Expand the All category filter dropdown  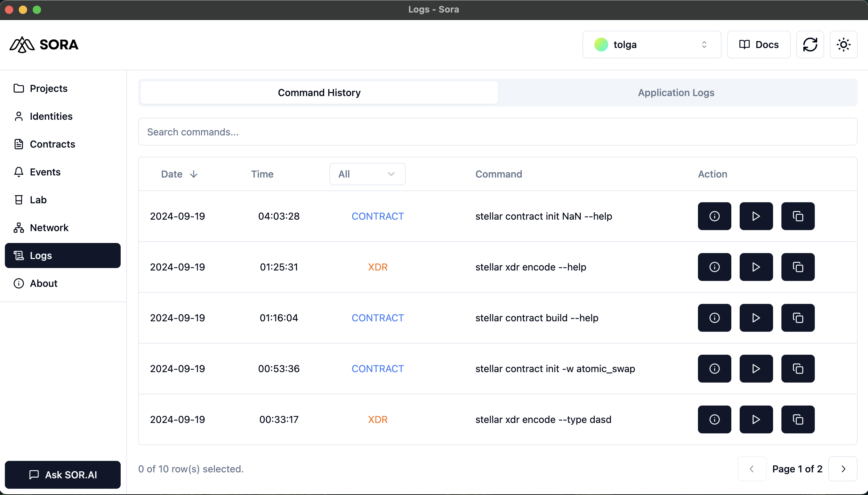[366, 174]
